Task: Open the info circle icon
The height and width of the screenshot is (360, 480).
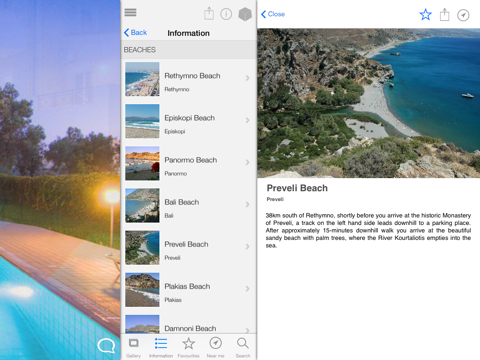Action: [x=226, y=14]
